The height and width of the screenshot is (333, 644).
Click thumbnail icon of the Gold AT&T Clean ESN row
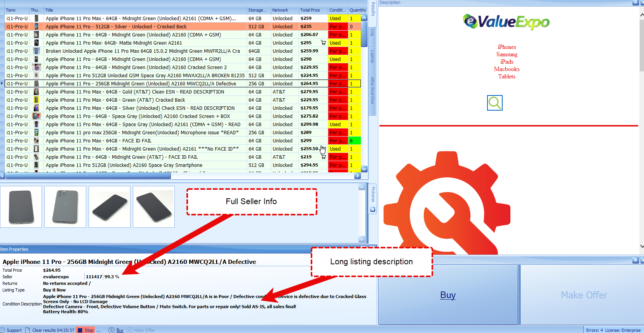pyautogui.click(x=36, y=92)
